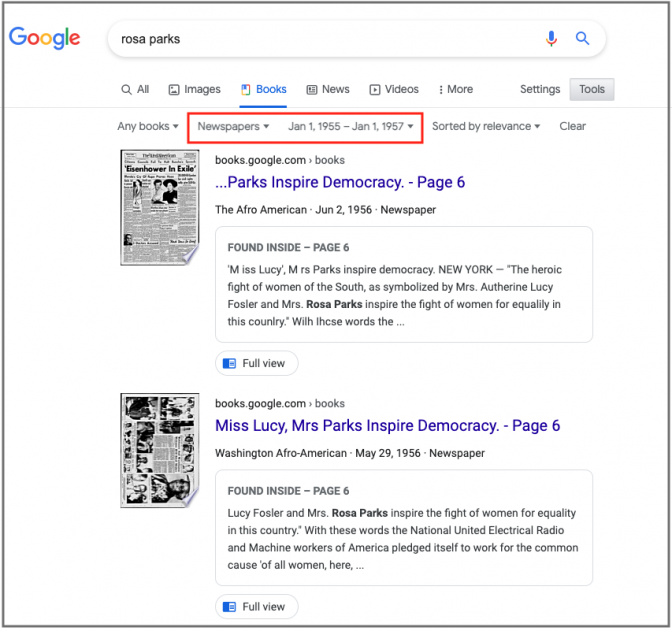Focus the search box containing rosa parks
This screenshot has height=631, width=672.
(x=357, y=39)
